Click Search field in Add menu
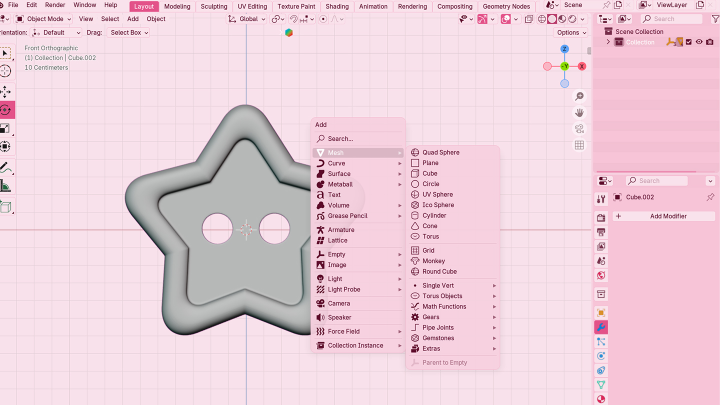The height and width of the screenshot is (405, 720). pos(358,138)
